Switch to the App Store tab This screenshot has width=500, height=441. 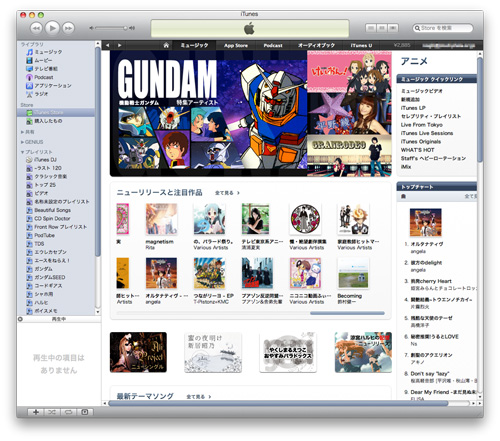point(236,45)
